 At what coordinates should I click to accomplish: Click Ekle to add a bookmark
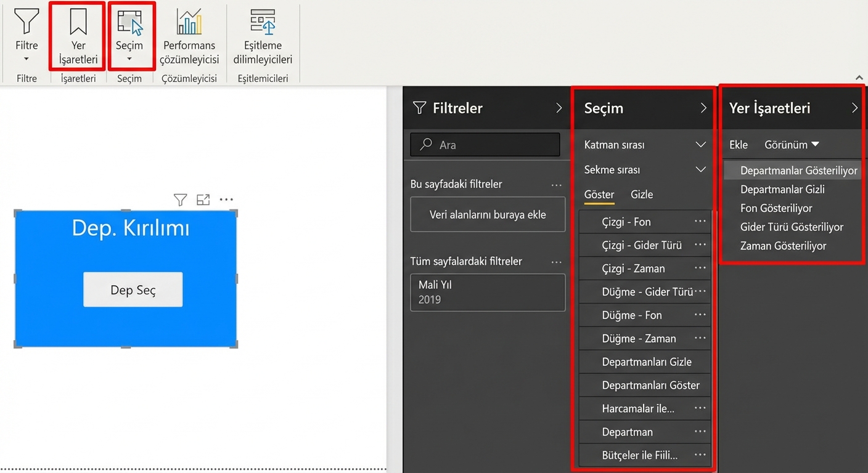(x=738, y=145)
